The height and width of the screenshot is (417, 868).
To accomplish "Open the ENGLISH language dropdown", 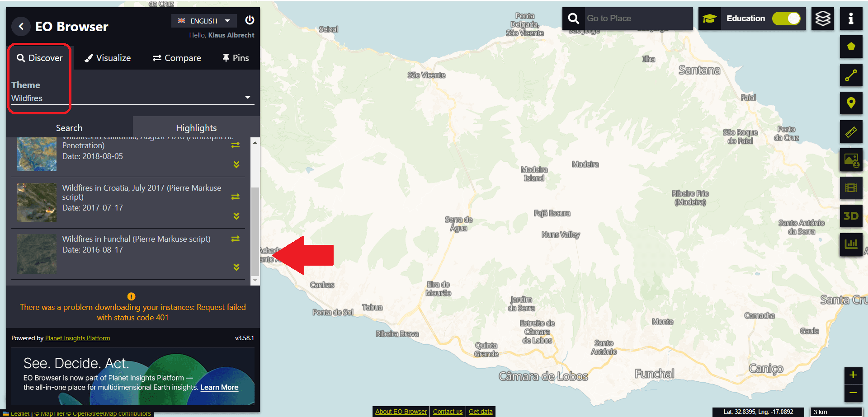I will click(204, 21).
